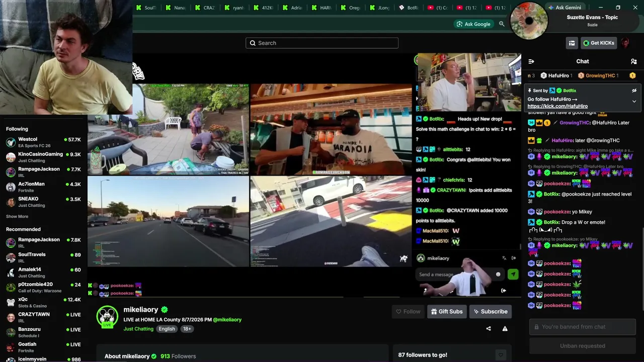Screen dimensions: 644x362
Task: Click the Unban requested button
Action: (x=583, y=346)
